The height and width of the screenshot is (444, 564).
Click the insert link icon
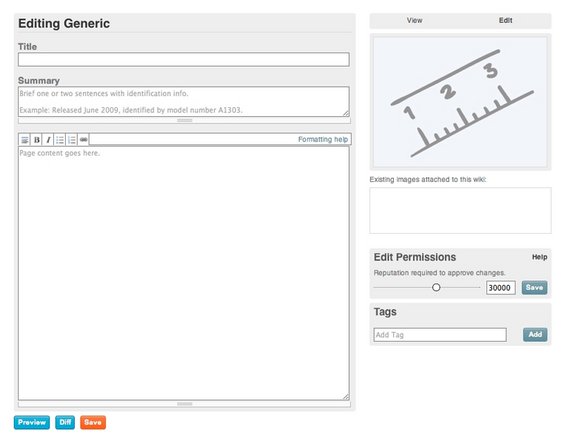pos(83,140)
